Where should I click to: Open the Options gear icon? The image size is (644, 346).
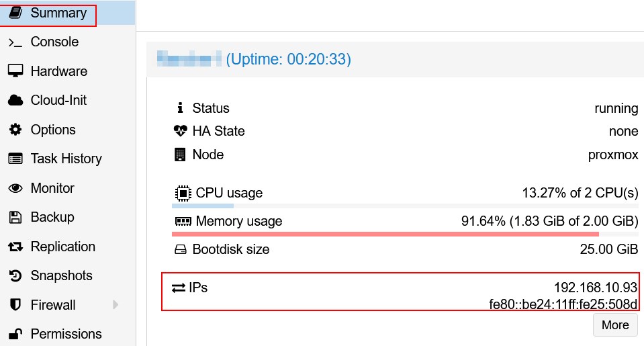coord(15,130)
